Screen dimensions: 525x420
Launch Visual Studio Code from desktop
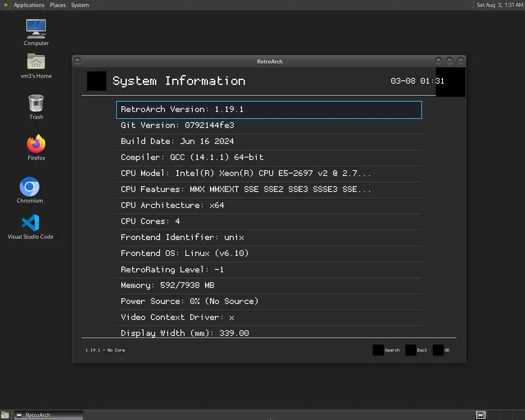(x=30, y=227)
